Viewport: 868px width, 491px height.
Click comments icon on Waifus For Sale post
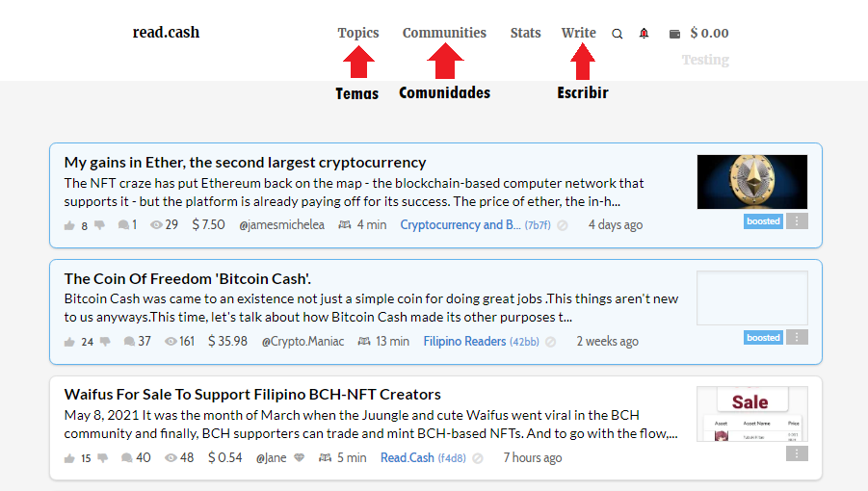[x=127, y=458]
